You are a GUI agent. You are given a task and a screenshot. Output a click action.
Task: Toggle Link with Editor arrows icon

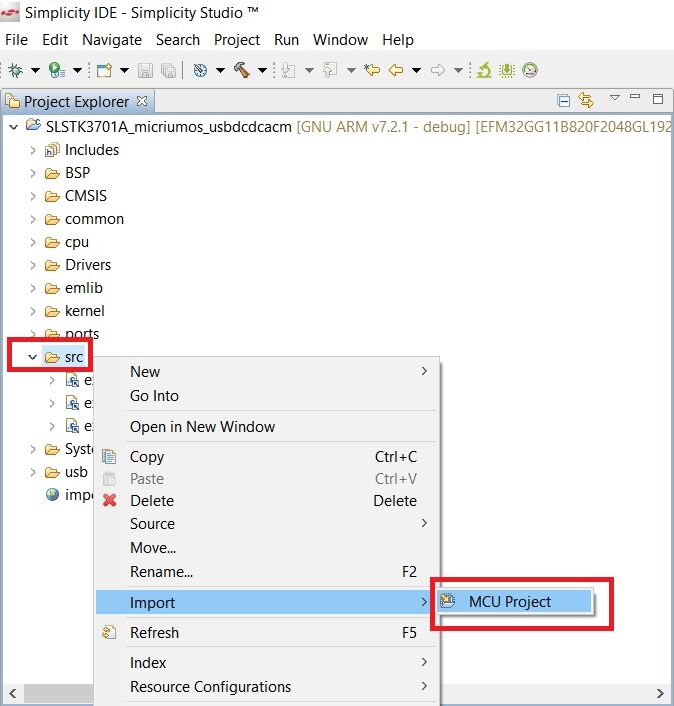(586, 100)
